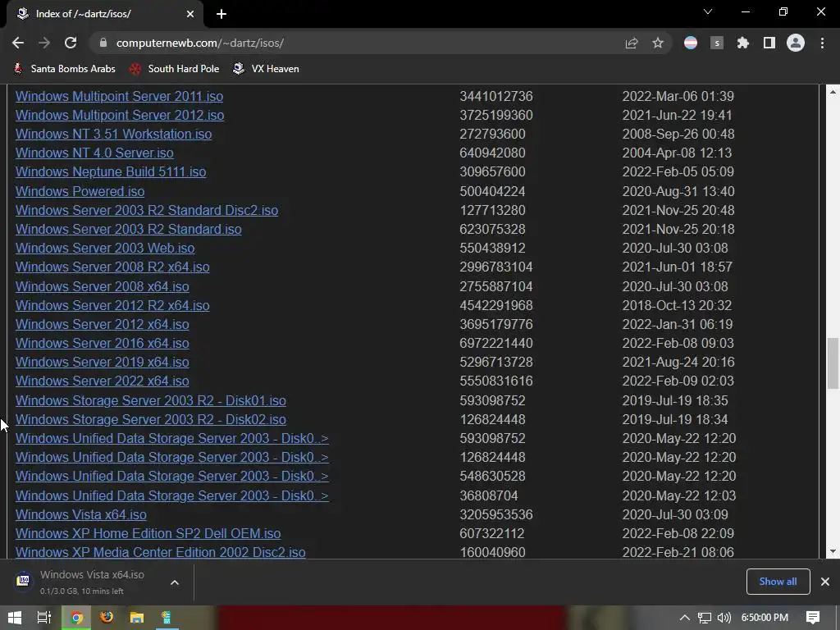Open Windows Server 2003 R2 Standard Disc2.iso
This screenshot has height=630, width=840.
tap(147, 210)
